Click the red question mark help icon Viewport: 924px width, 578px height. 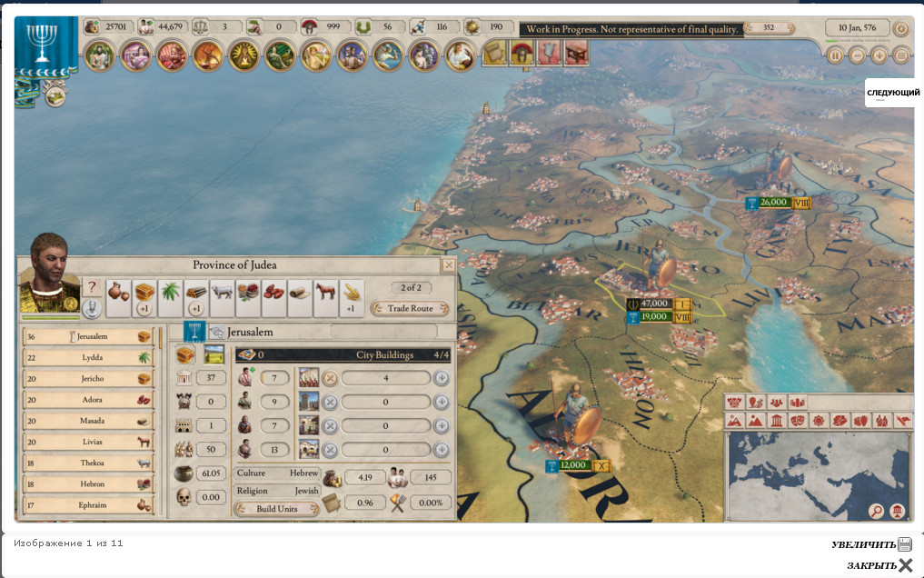(92, 287)
